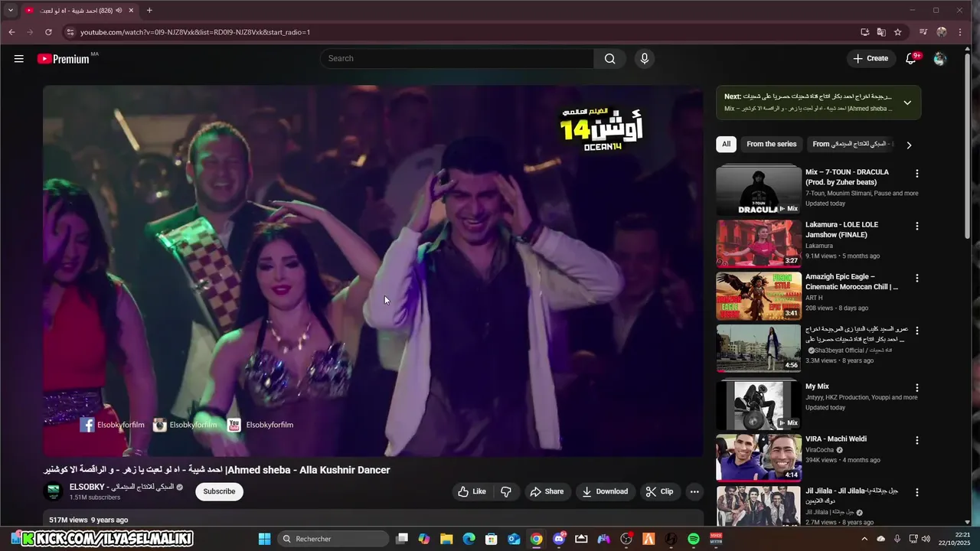
Task: Focus the YouTube search field
Action: (457, 58)
